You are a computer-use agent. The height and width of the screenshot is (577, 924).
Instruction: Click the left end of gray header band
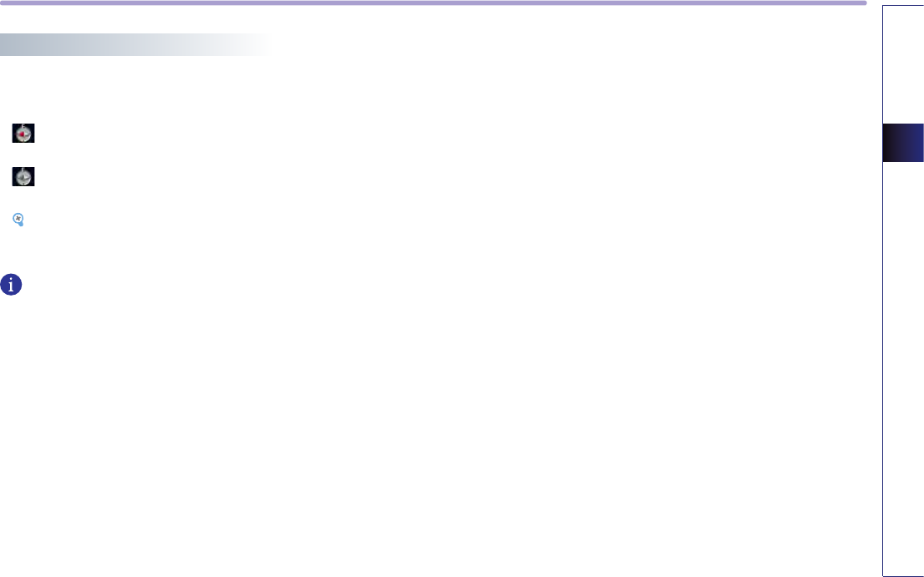(12, 45)
